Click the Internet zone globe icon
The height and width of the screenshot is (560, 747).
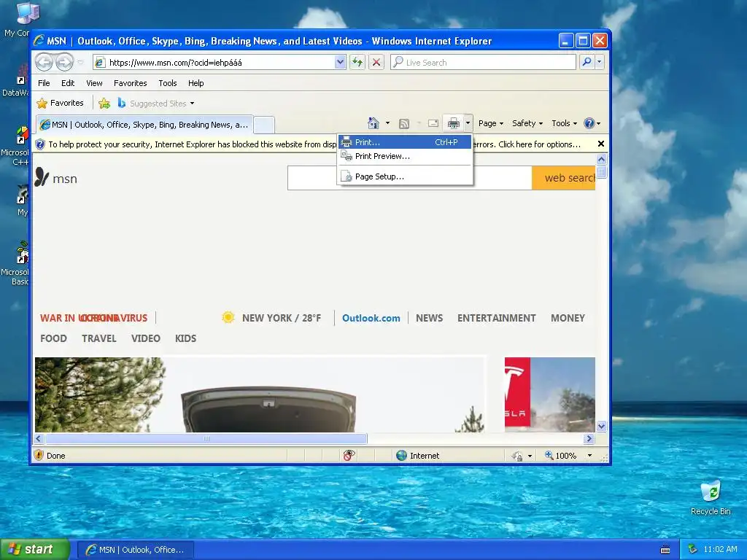coord(402,456)
